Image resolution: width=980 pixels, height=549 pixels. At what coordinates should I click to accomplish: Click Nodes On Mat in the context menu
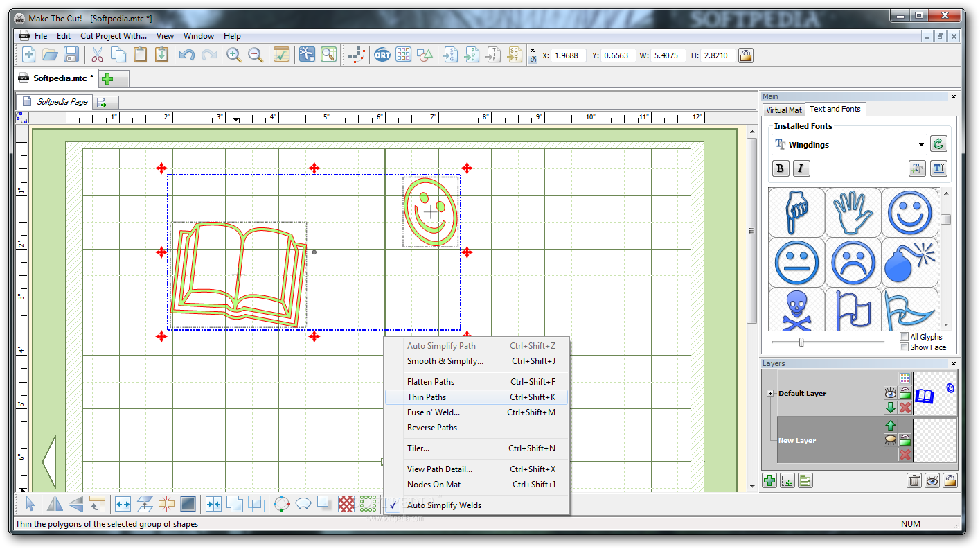pyautogui.click(x=476, y=485)
